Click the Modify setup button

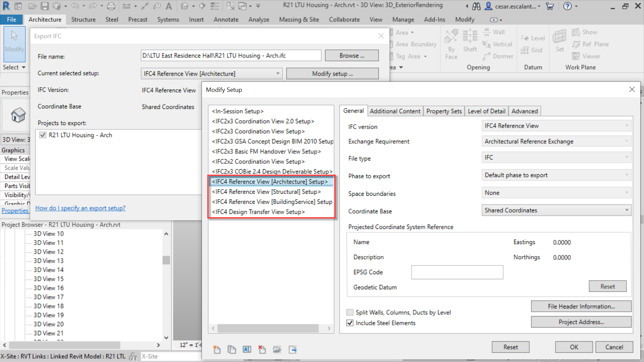pos(332,73)
